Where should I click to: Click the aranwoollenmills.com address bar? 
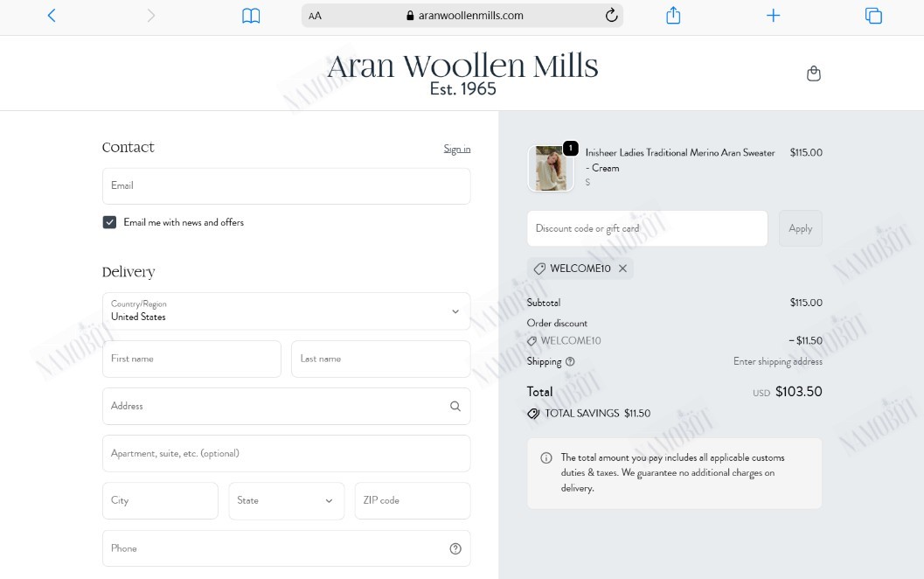click(x=462, y=16)
